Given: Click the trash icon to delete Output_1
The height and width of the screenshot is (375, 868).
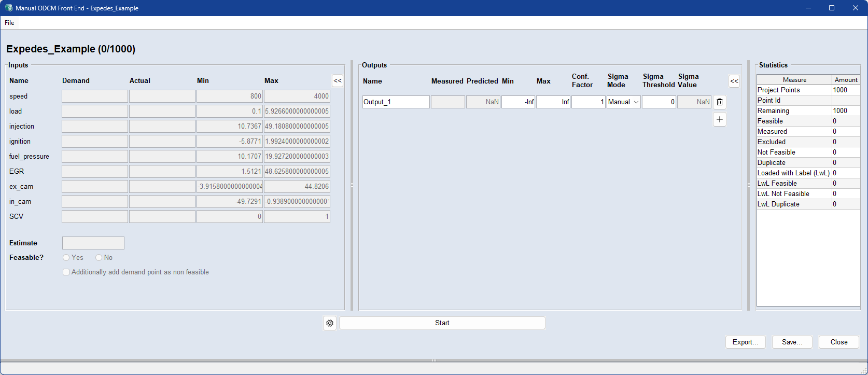Looking at the screenshot, I should [720, 102].
